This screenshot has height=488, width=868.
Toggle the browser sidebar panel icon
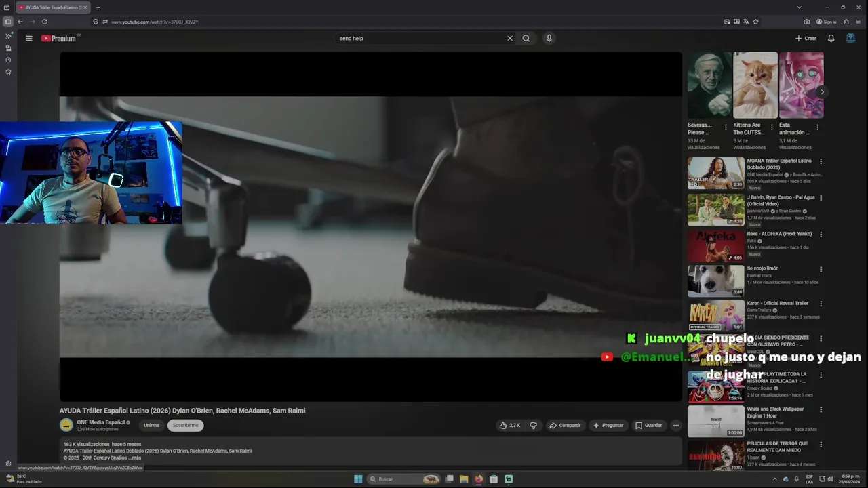[x=8, y=22]
